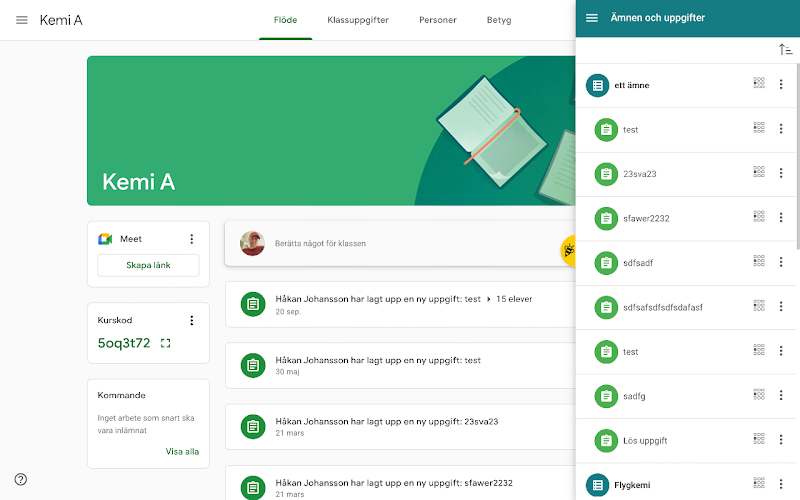
Task: Click the grid icon next to '23sva23'
Action: click(x=759, y=172)
